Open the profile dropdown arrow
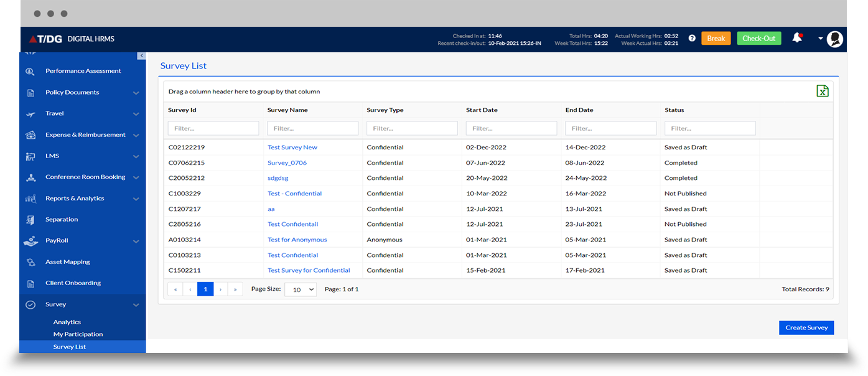The height and width of the screenshot is (376, 868). pos(821,39)
